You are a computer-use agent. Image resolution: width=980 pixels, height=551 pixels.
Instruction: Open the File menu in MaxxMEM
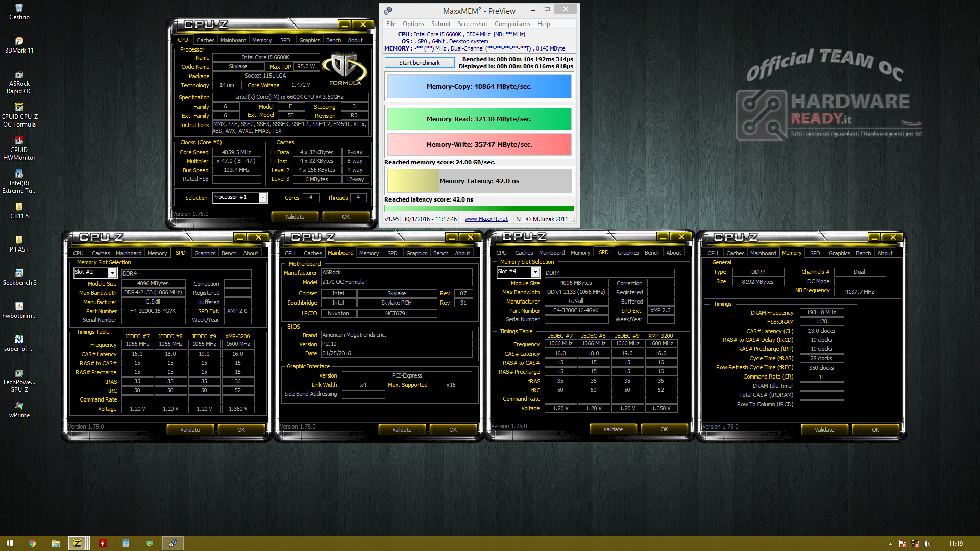pyautogui.click(x=391, y=24)
